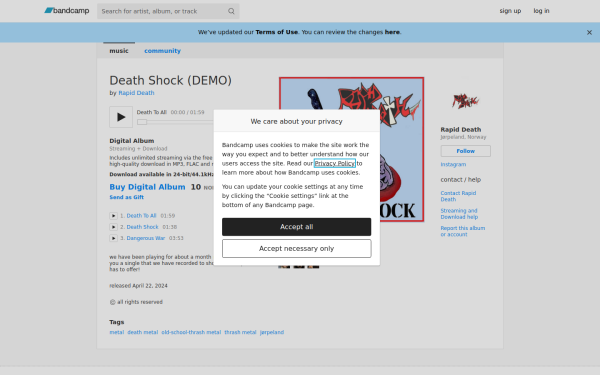The image size is (600, 375).
Task: Select the death metal tag
Action: click(x=143, y=332)
